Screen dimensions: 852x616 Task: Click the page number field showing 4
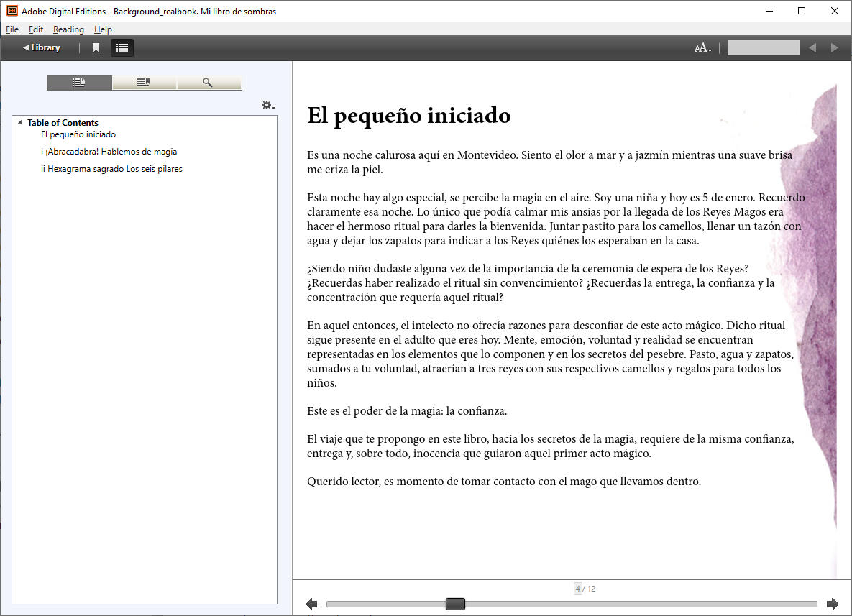577,588
